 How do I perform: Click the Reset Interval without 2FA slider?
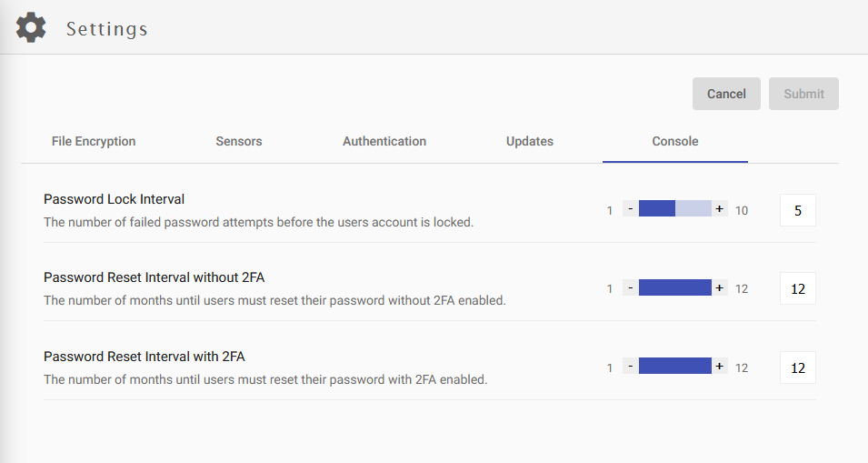674,288
